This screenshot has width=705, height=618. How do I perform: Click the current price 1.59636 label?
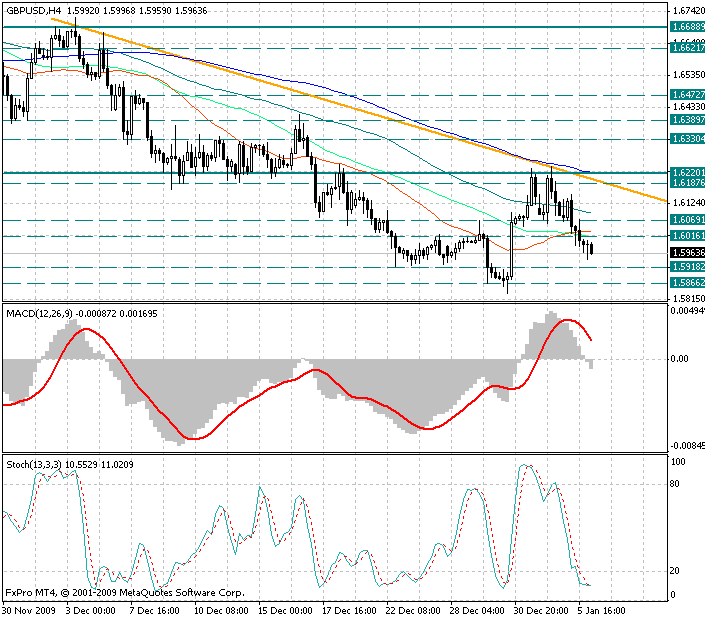(687, 253)
